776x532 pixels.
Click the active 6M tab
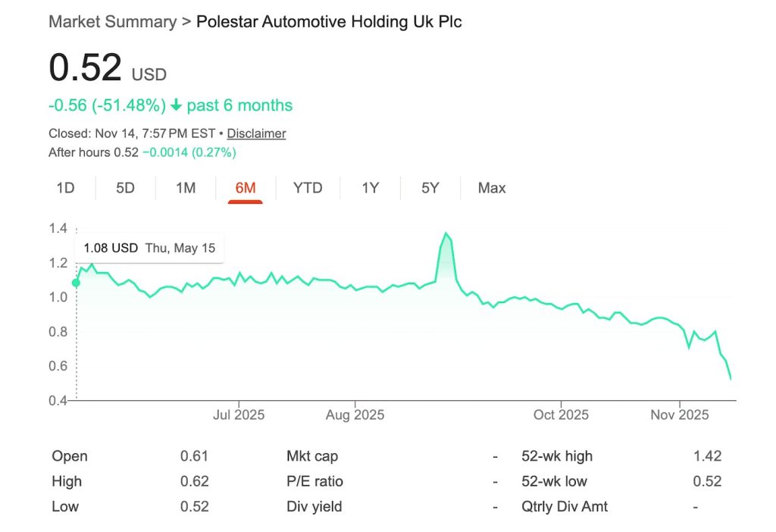tap(246, 188)
